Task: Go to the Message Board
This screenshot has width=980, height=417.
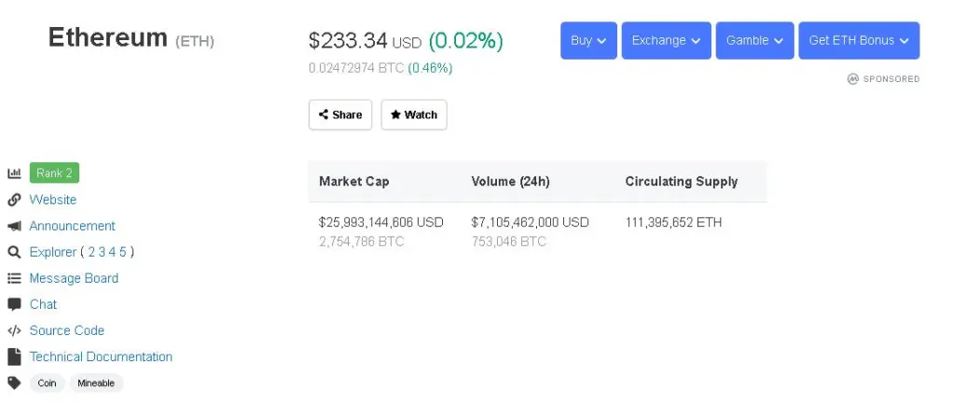Action: pos(74,278)
